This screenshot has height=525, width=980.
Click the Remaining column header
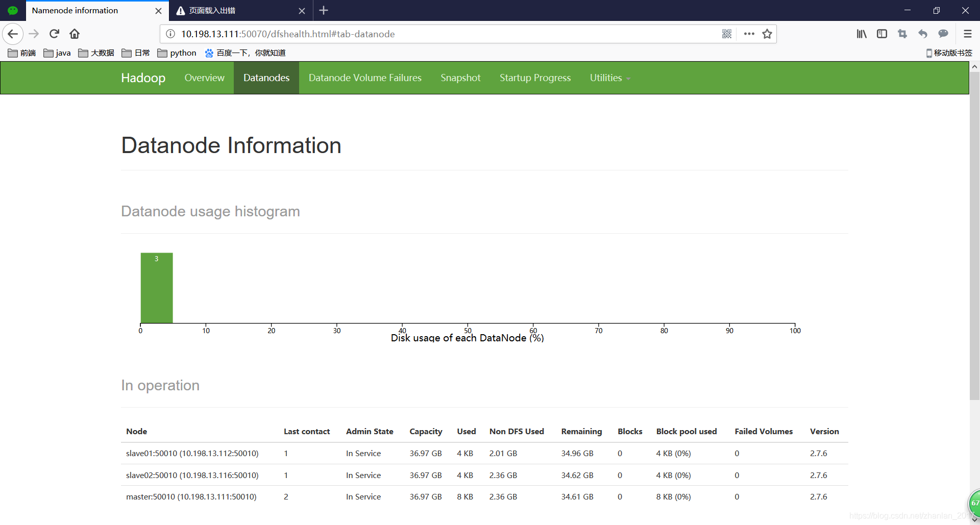click(x=581, y=432)
